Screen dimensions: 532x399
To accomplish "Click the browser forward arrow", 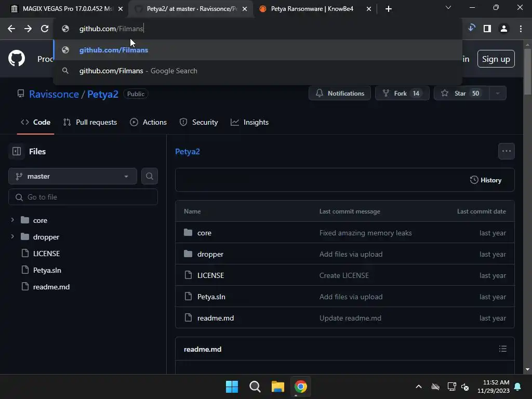I will (x=28, y=29).
